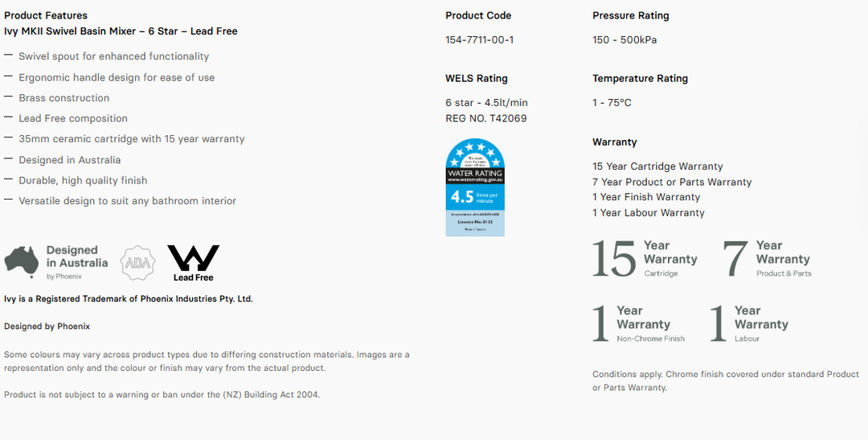Click the ADA circular badge logo
The height and width of the screenshot is (440, 868).
click(x=137, y=263)
